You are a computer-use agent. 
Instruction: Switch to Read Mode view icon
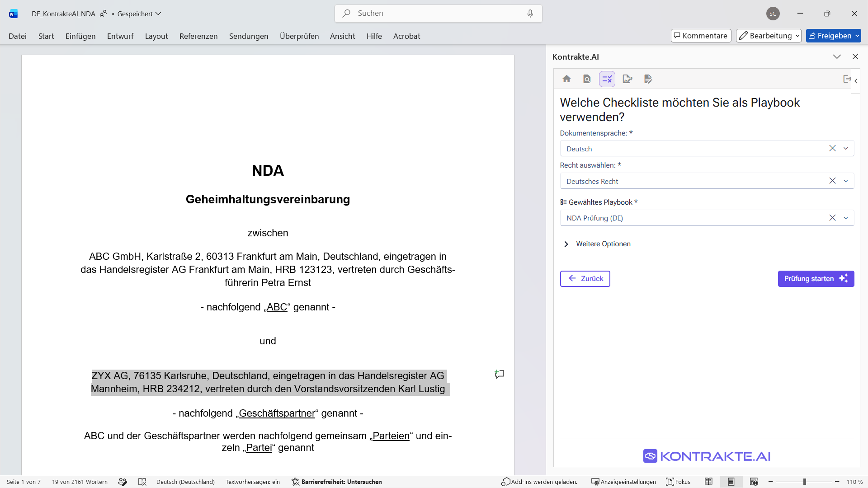click(708, 482)
